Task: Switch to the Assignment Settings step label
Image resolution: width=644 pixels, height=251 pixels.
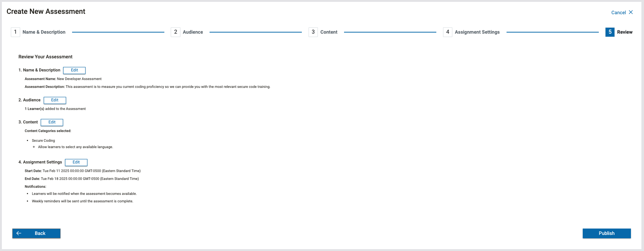Action: click(477, 32)
